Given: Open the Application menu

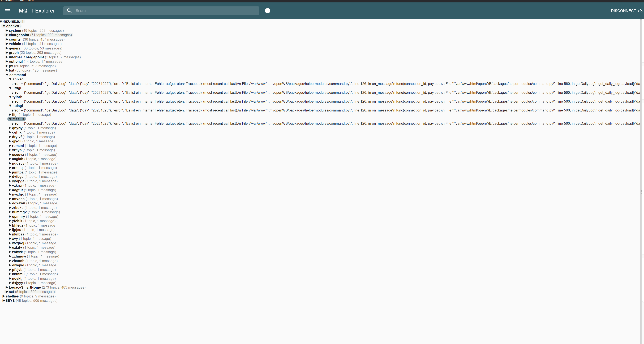Looking at the screenshot, I should point(7,1).
